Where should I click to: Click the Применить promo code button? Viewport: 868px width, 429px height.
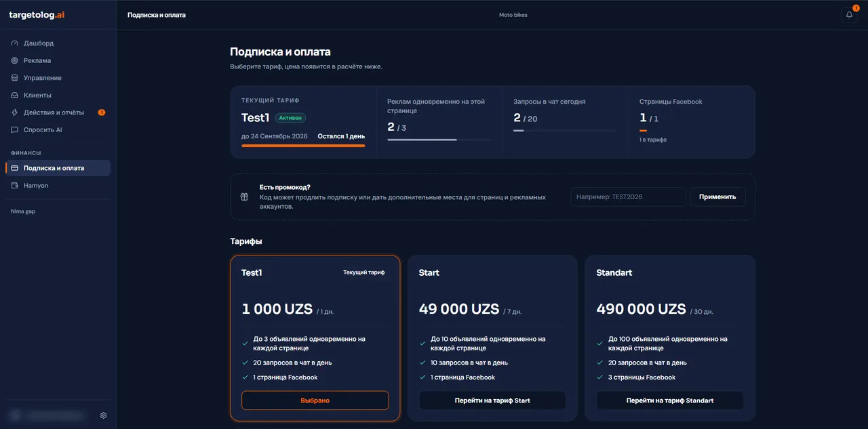point(717,197)
